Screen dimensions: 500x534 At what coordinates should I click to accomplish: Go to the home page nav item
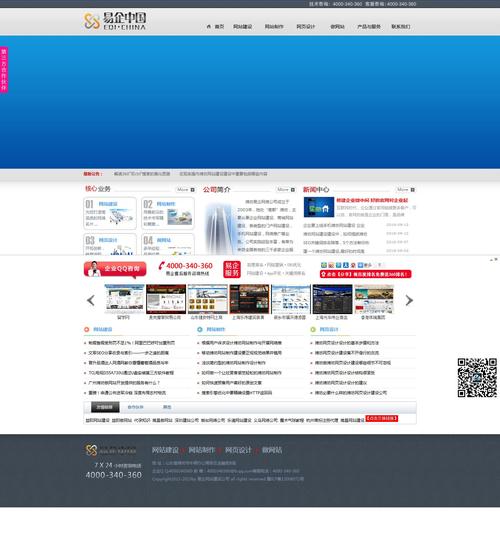point(215,26)
